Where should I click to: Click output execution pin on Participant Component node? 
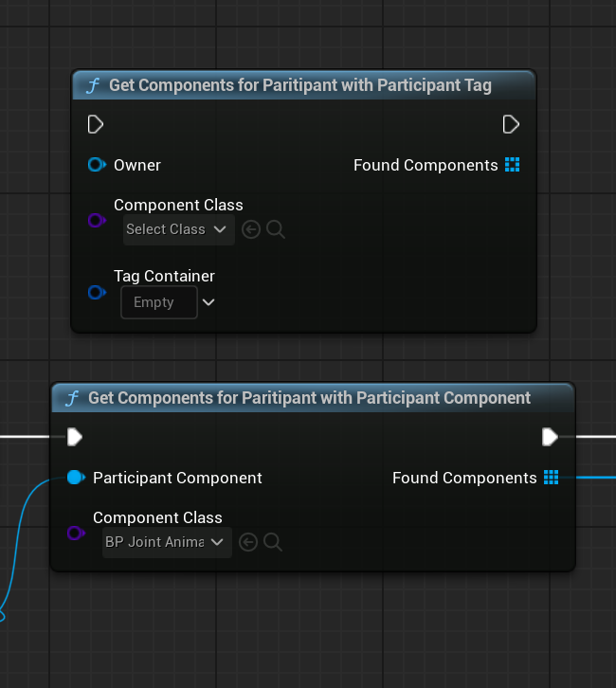tap(550, 437)
